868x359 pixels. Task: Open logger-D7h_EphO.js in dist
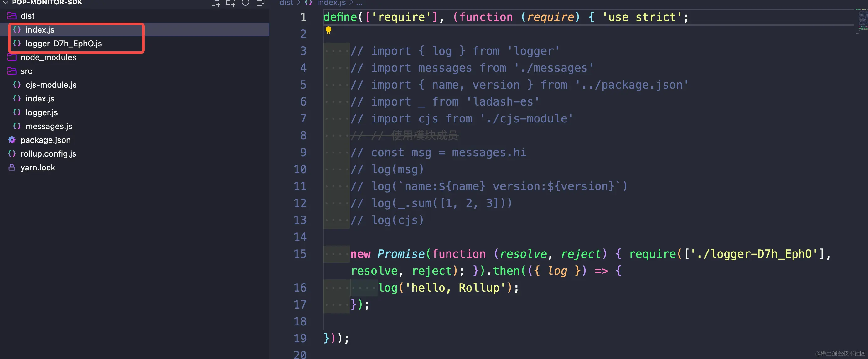[x=64, y=44]
